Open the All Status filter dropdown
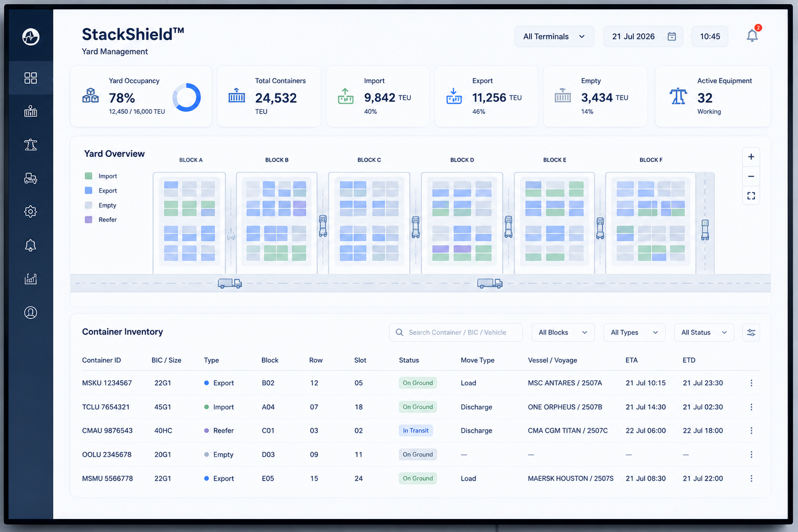This screenshot has width=798, height=532. pos(704,332)
